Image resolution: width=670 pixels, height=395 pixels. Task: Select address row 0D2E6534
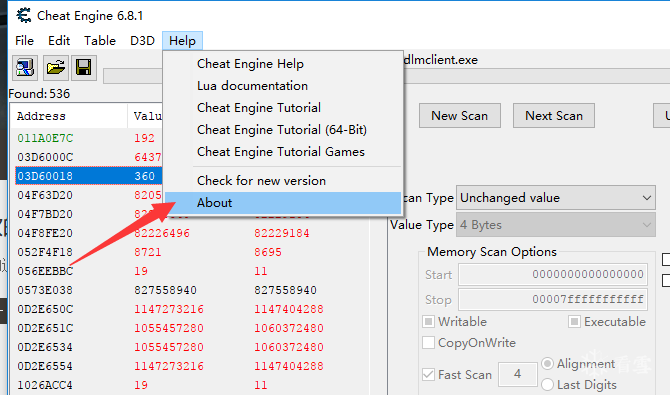click(x=45, y=347)
